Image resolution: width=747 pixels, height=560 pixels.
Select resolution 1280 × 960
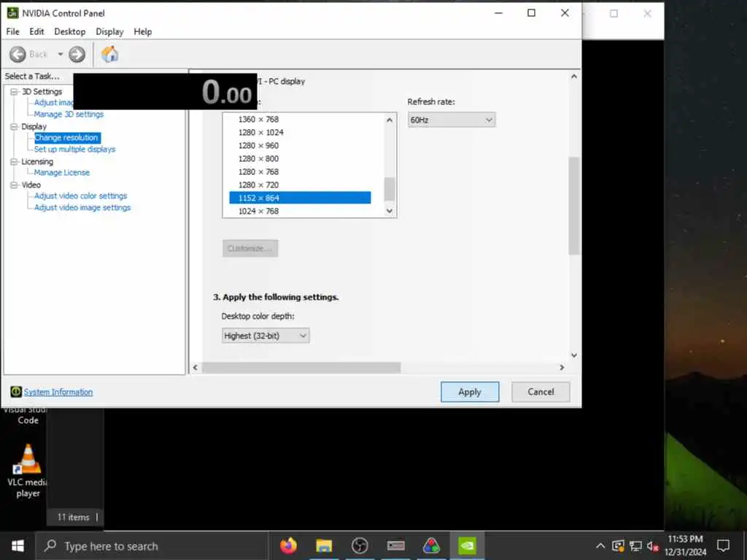click(x=300, y=146)
